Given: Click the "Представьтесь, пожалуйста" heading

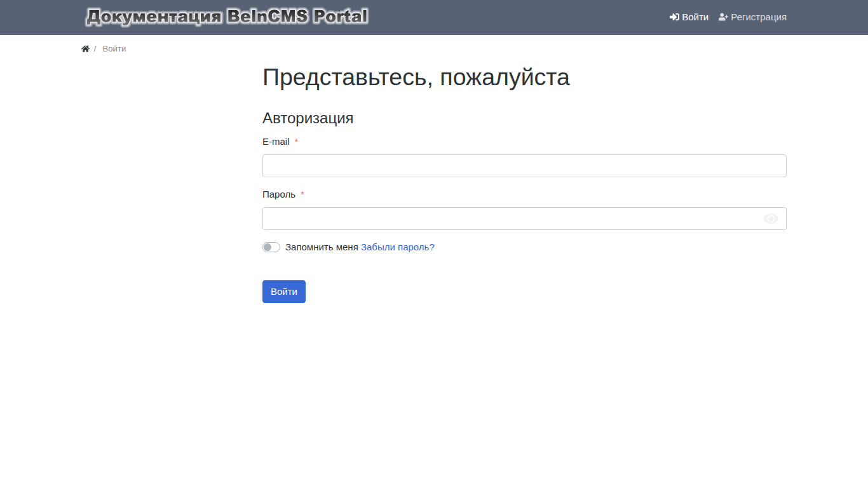Looking at the screenshot, I should tap(416, 78).
